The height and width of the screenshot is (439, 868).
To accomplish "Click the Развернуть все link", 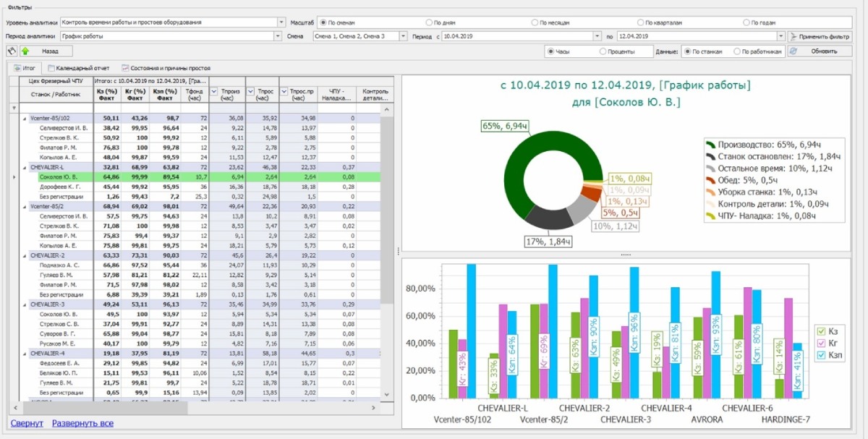I will [82, 423].
